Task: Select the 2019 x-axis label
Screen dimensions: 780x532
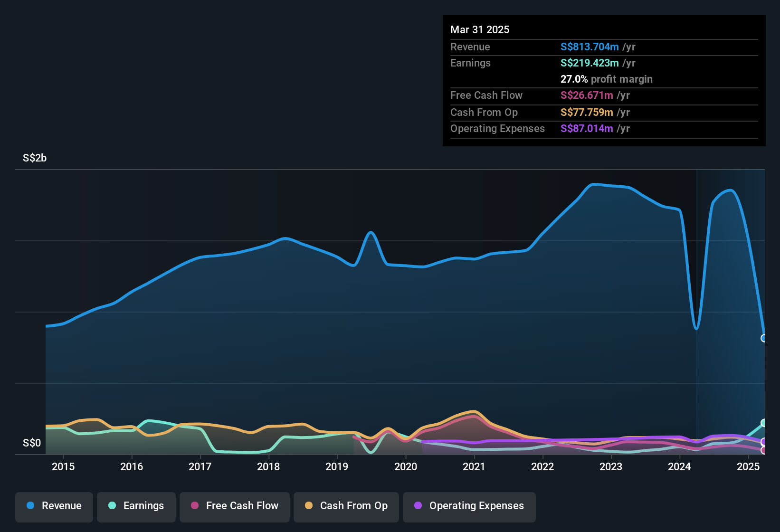Action: point(337,466)
